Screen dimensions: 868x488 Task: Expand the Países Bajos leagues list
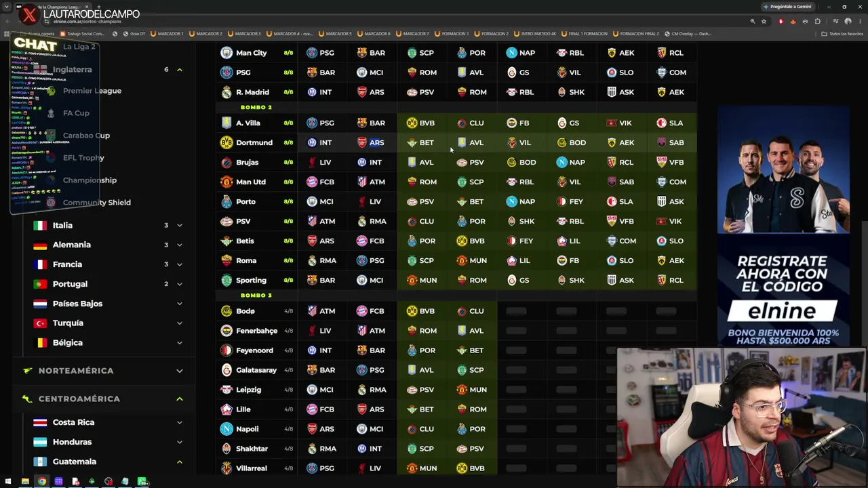[180, 304]
